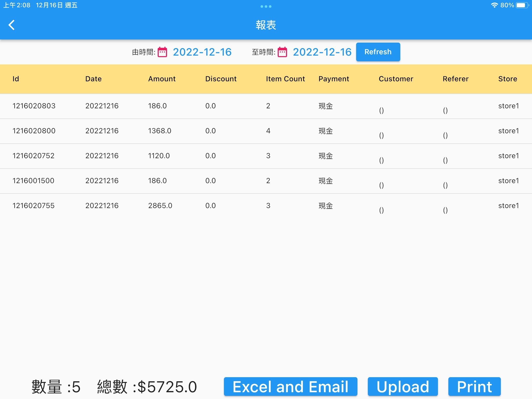Tap referer () in order 1216020800 row
This screenshot has width=532, height=399.
pyautogui.click(x=445, y=136)
